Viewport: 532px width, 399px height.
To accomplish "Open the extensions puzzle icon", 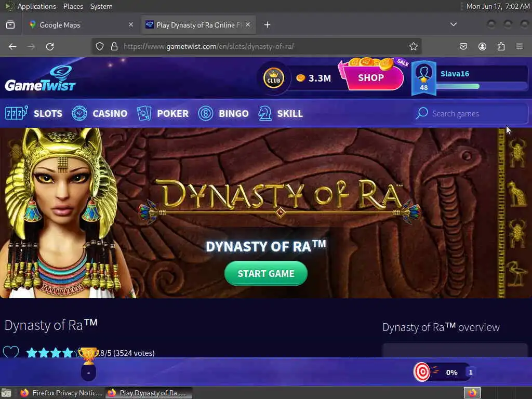I will click(x=501, y=46).
